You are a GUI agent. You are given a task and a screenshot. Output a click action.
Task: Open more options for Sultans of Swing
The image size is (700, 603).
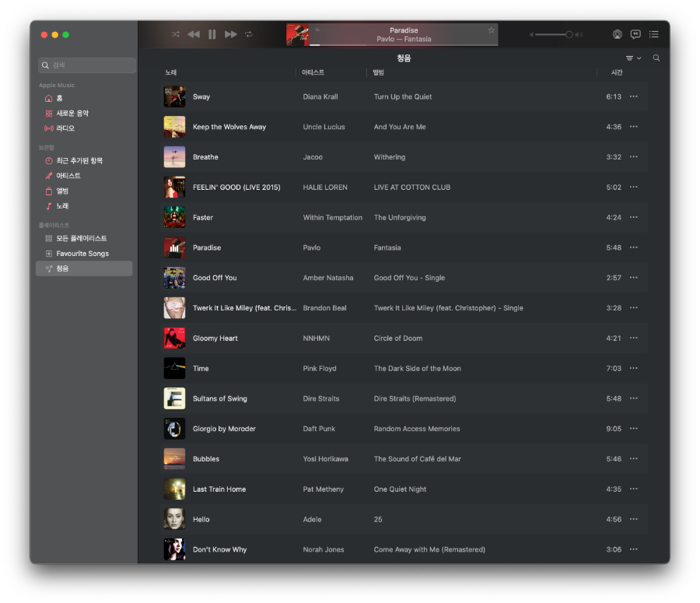pyautogui.click(x=633, y=398)
